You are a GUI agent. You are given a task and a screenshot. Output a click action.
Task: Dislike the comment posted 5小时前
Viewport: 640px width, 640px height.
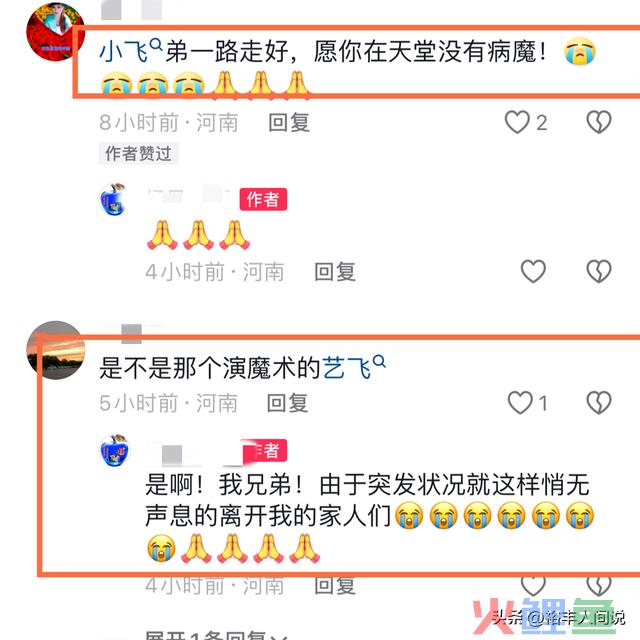599,403
